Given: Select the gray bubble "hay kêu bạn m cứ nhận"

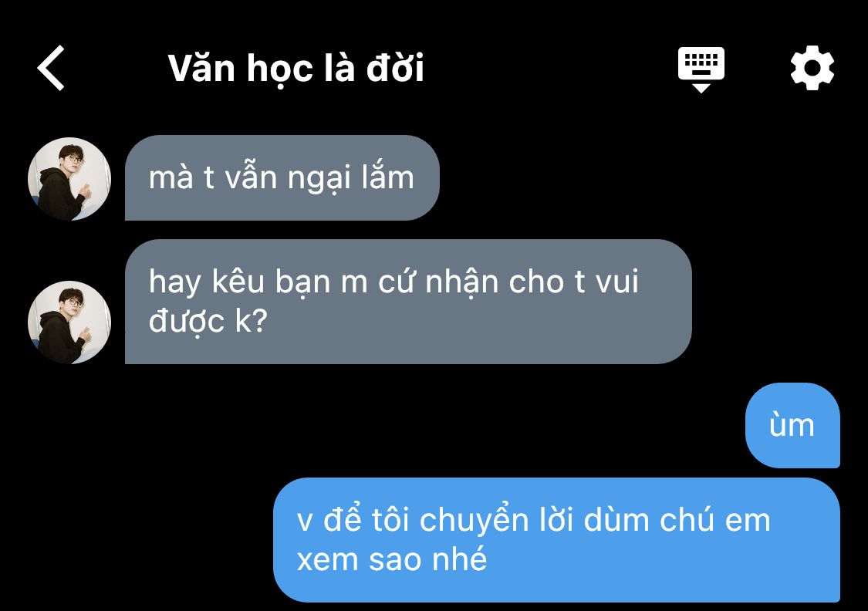Looking at the screenshot, I should (x=408, y=302).
